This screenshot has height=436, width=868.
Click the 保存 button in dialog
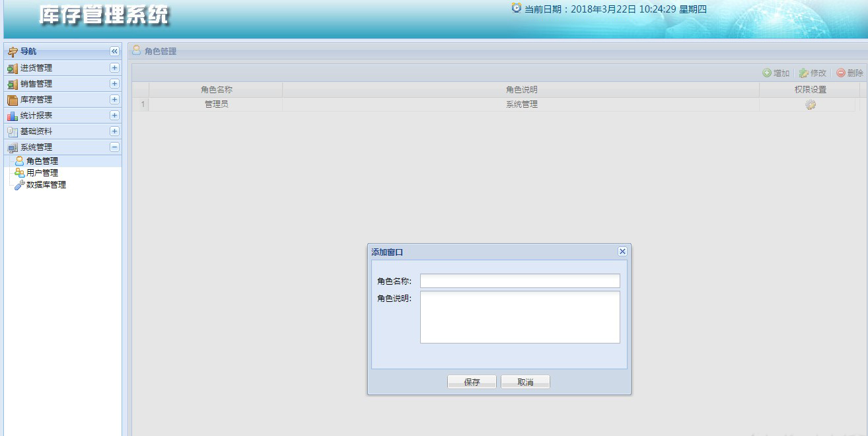coord(472,382)
